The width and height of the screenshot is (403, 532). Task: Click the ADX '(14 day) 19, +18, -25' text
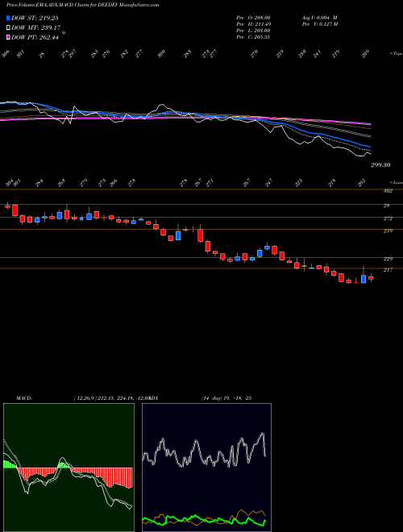click(x=226, y=398)
